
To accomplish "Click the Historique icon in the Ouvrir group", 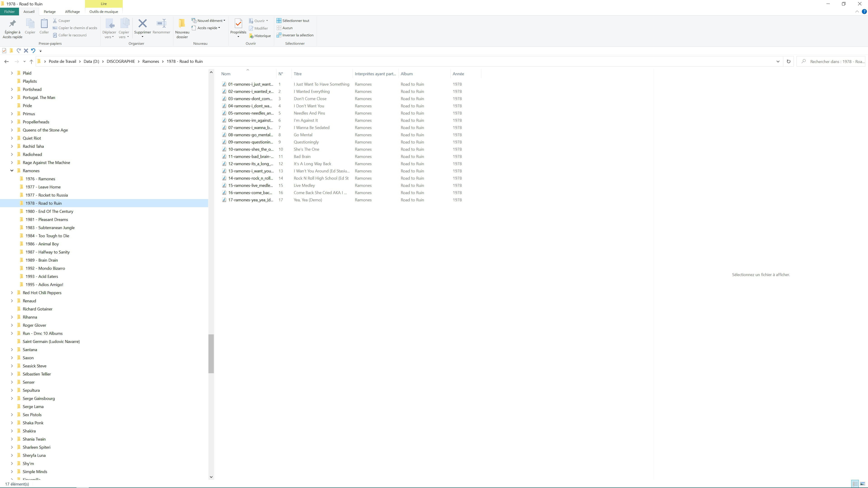I will click(251, 36).
